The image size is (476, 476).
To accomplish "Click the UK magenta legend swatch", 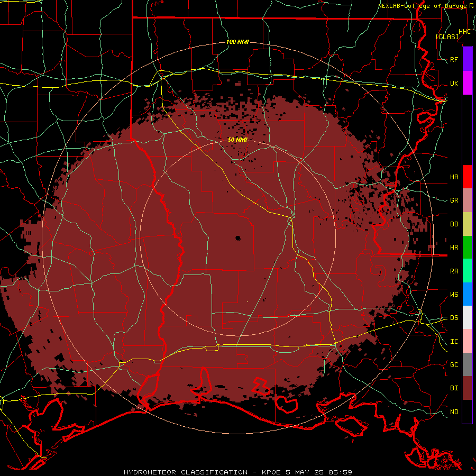I will [x=467, y=83].
